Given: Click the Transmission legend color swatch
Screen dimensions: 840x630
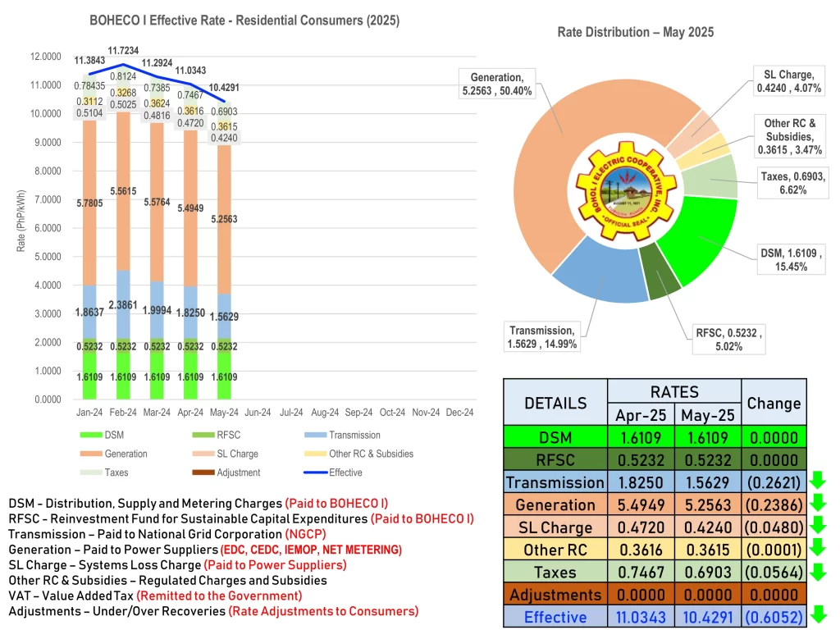Looking at the screenshot, I should click(311, 435).
